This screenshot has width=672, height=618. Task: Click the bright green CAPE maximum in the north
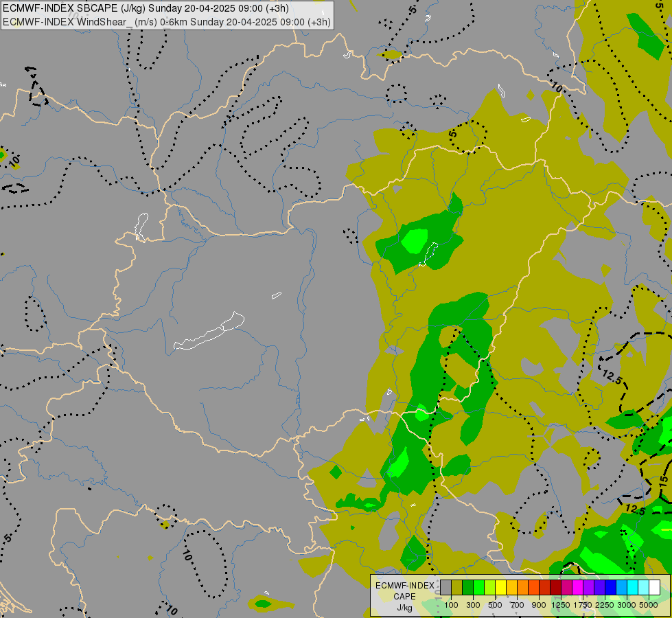(415, 240)
